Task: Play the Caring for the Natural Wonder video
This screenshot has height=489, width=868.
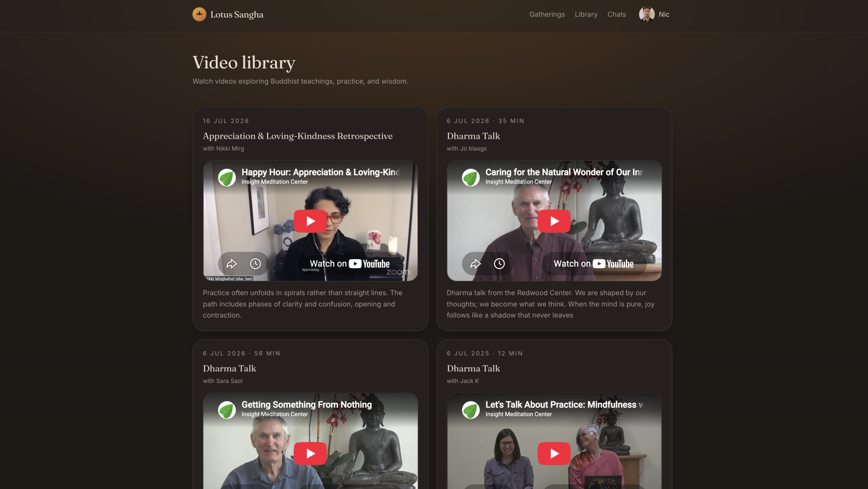Action: coord(554,221)
